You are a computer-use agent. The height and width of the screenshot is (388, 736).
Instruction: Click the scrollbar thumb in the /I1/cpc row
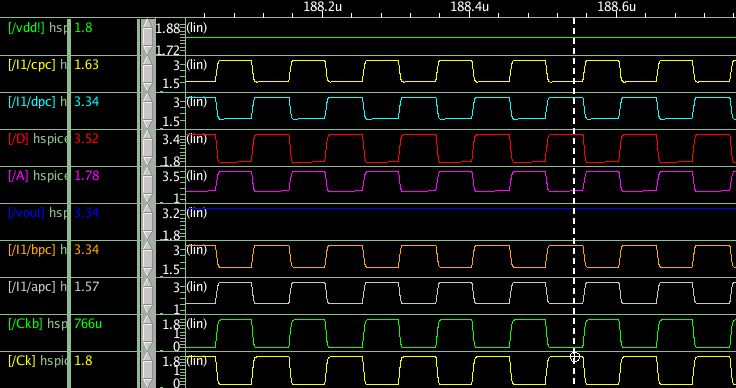[147, 74]
